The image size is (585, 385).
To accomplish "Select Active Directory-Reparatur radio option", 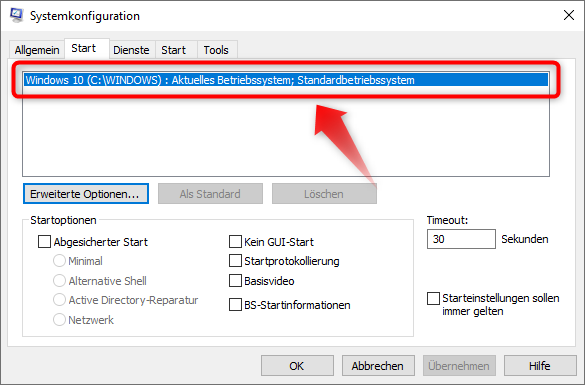I will point(59,300).
